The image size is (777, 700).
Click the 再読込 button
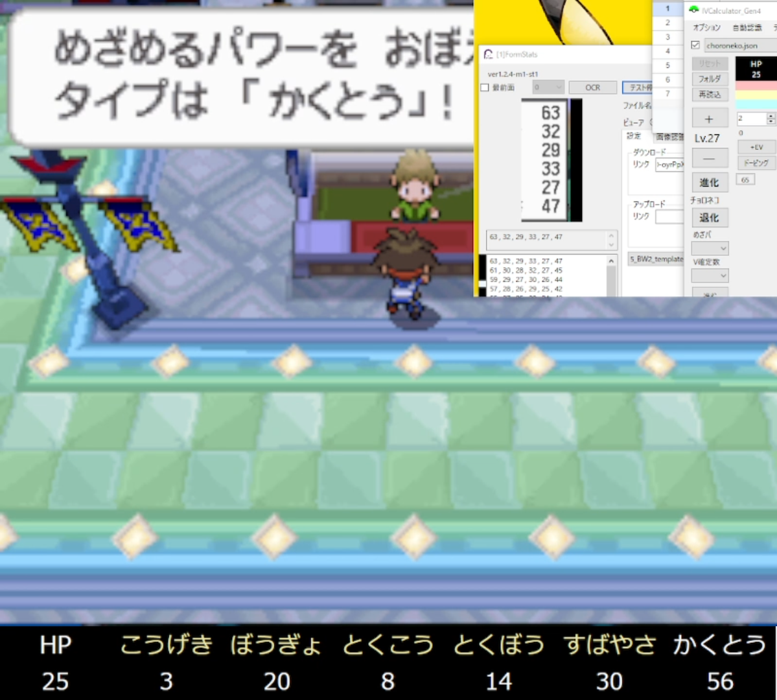(x=710, y=94)
